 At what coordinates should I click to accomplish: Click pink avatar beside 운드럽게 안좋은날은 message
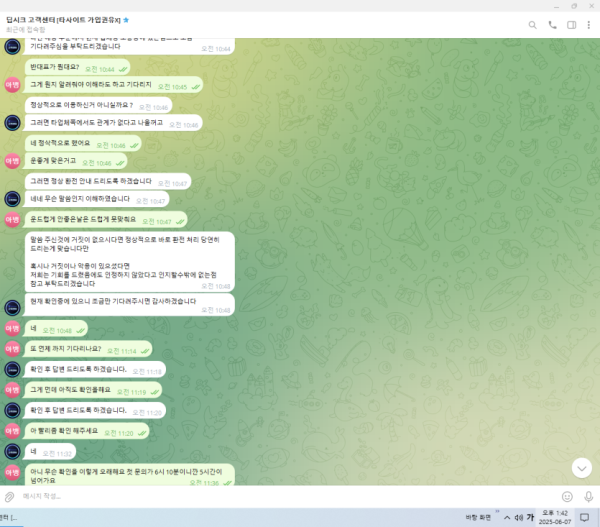(x=12, y=220)
